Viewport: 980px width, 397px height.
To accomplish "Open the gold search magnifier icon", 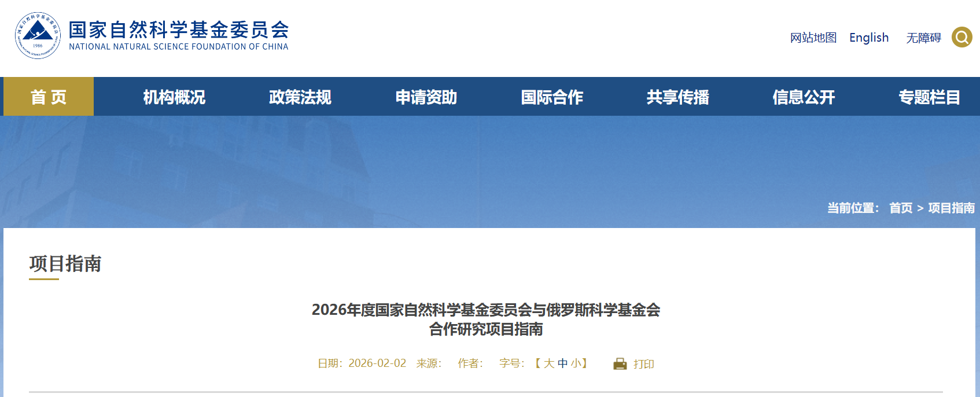I will click(x=961, y=38).
